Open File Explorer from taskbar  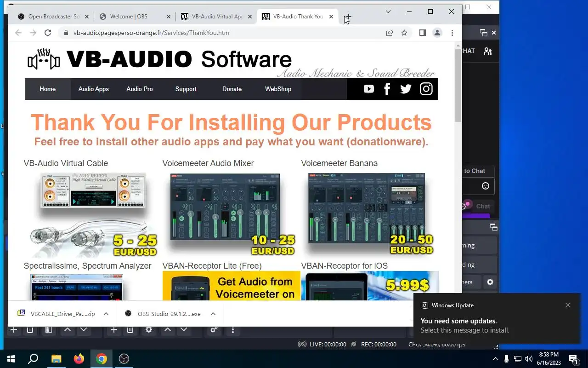click(x=56, y=359)
